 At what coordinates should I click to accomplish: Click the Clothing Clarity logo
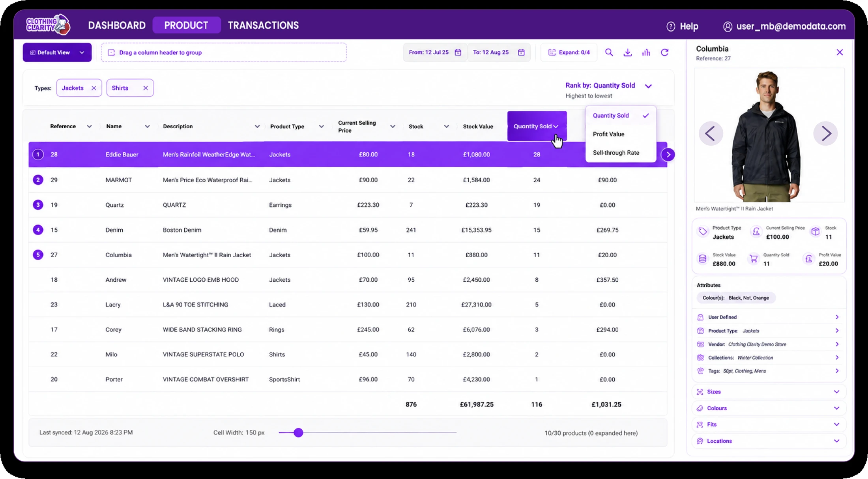(48, 25)
